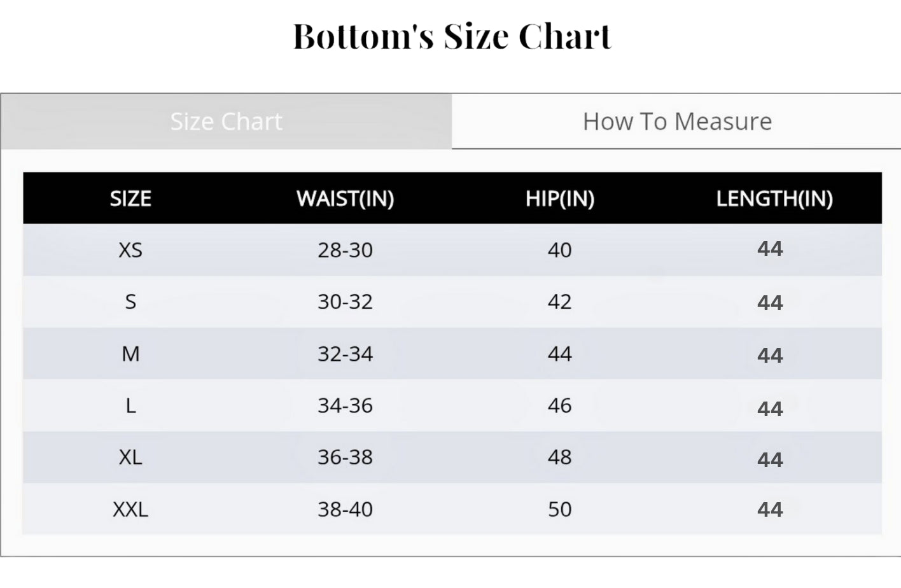The width and height of the screenshot is (901, 588).
Task: Click hip value 46 in L row
Action: (x=559, y=405)
